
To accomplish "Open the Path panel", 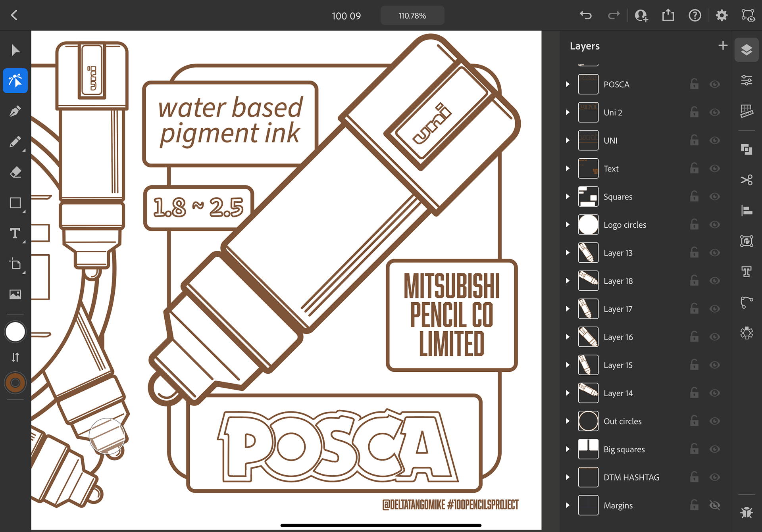I will click(x=747, y=302).
